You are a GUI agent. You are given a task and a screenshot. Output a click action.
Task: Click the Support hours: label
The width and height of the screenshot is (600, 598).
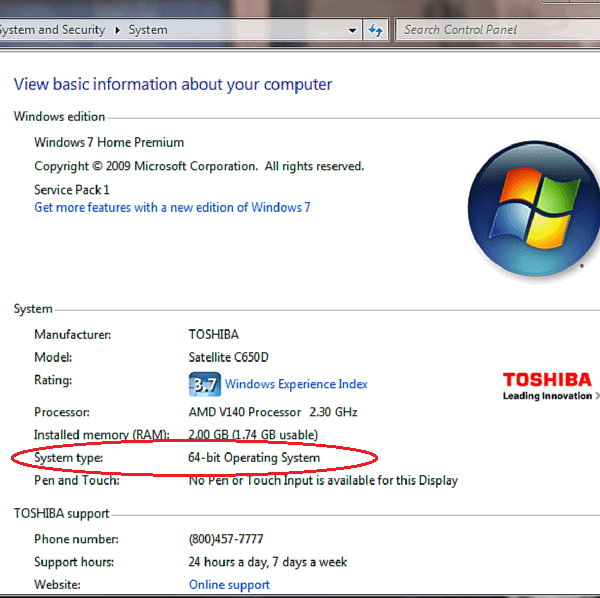point(74,562)
